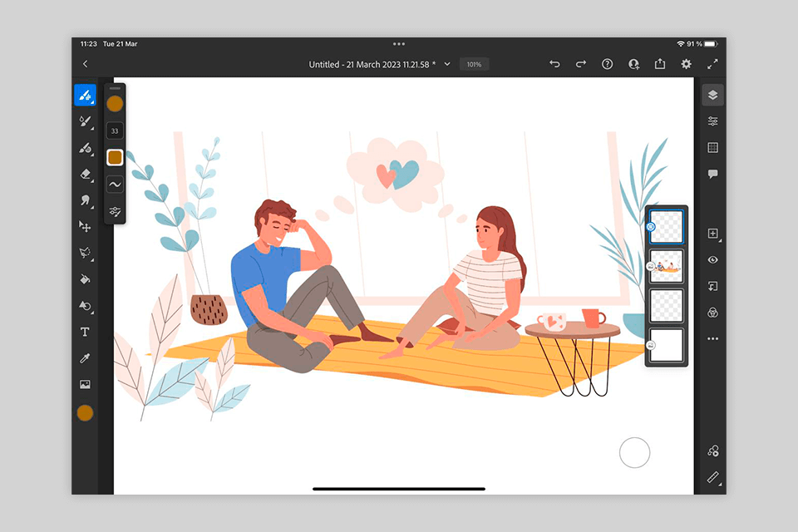798x532 pixels.
Task: Select the Paint Bucket fill tool
Action: (85, 279)
